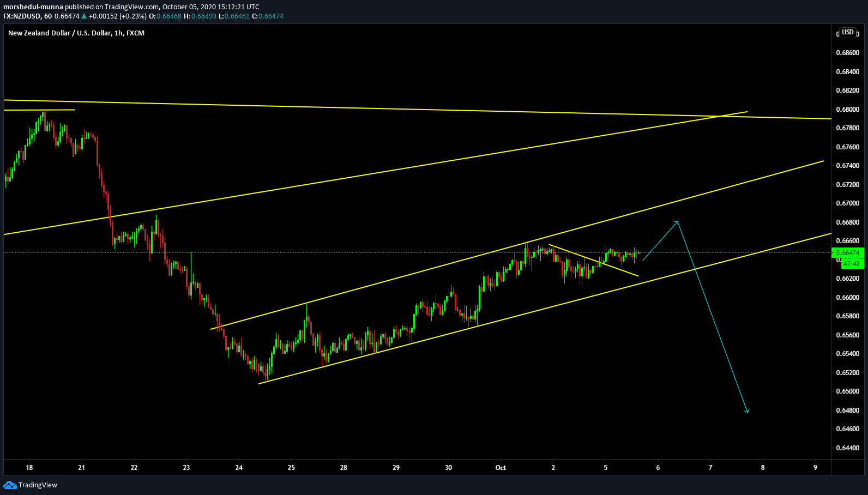Click the 0.68000 price axis label
Viewport: 868px width, 495px height.
[x=847, y=110]
